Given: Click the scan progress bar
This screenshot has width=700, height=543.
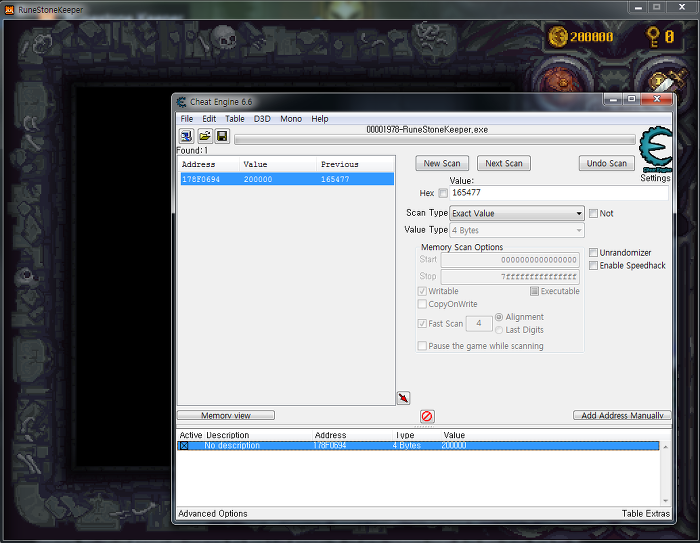Looking at the screenshot, I should [435, 140].
